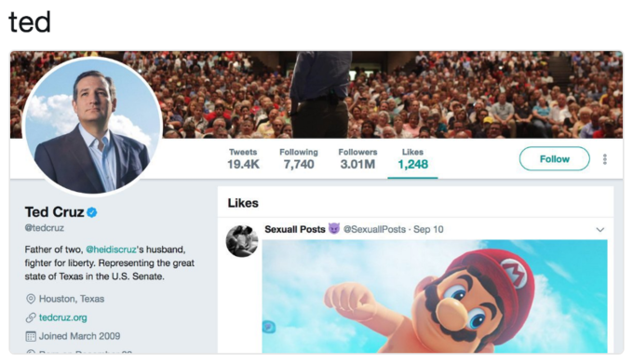
Task: Click the blue verified badge beside Ted Cruz
Action: (x=91, y=212)
